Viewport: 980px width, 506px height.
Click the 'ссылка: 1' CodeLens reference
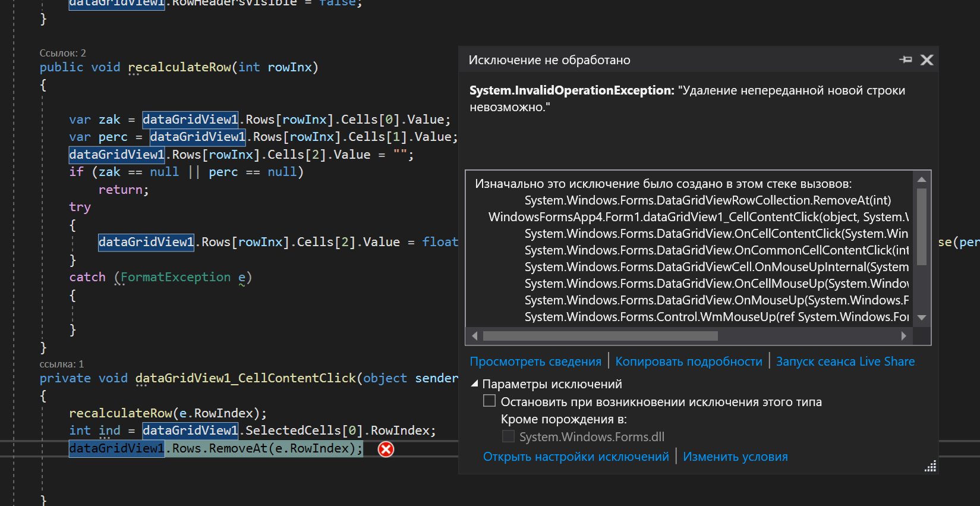click(x=61, y=364)
